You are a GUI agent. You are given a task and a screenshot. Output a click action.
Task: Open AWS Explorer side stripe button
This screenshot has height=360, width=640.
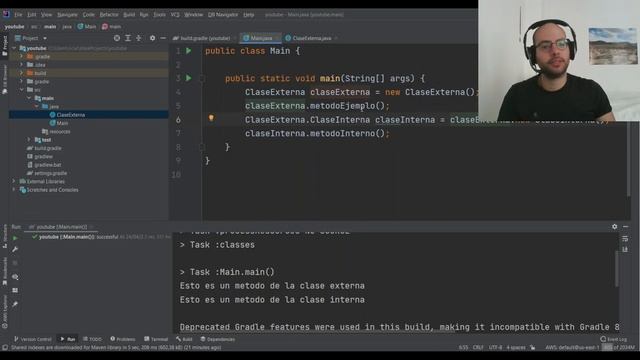[4, 311]
